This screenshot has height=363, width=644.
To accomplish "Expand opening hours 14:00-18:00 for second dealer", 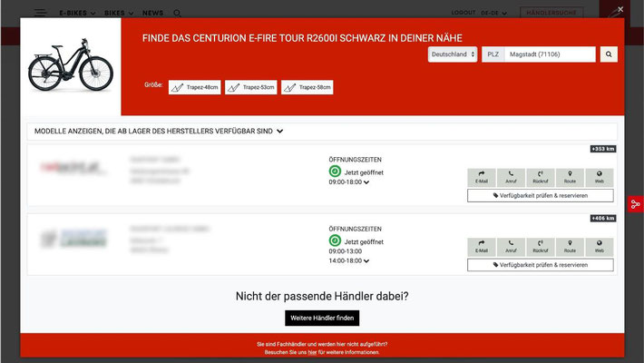I will click(348, 260).
